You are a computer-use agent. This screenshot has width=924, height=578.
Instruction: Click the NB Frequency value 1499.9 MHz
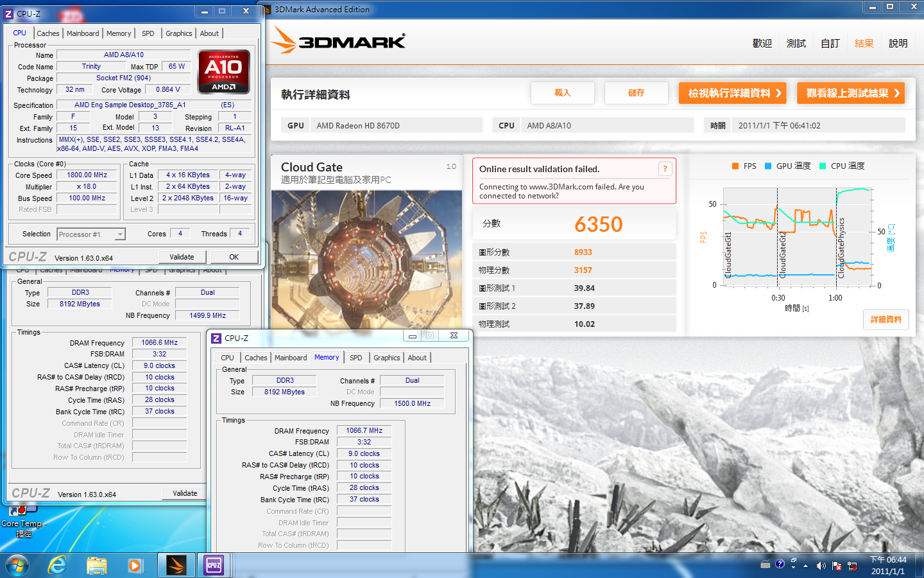point(207,315)
